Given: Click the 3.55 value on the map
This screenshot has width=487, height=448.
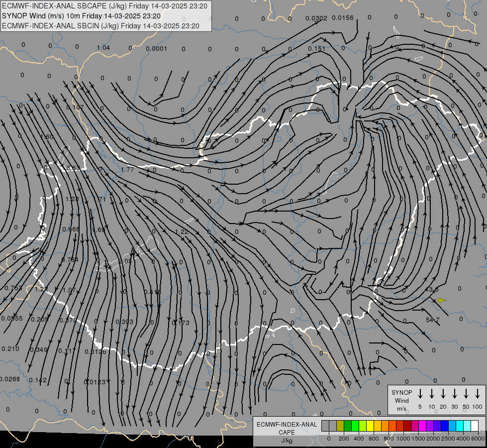Looking at the screenshot, I should (x=73, y=168).
